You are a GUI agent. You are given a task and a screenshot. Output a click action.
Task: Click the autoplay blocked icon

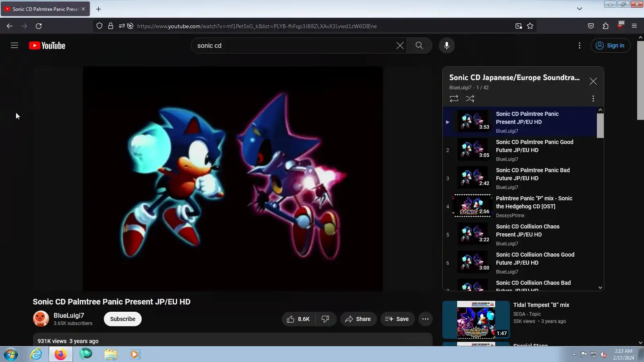130,26
